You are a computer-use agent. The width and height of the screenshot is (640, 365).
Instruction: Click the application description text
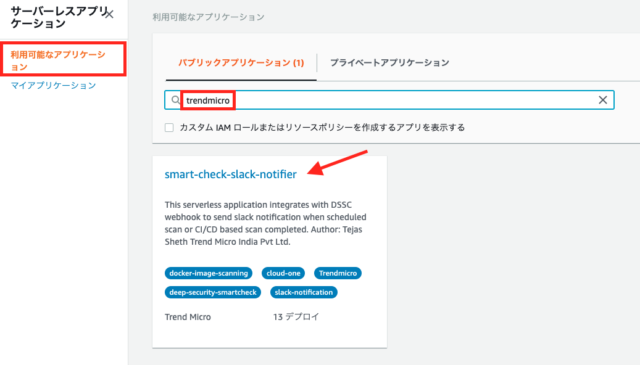pos(265,223)
